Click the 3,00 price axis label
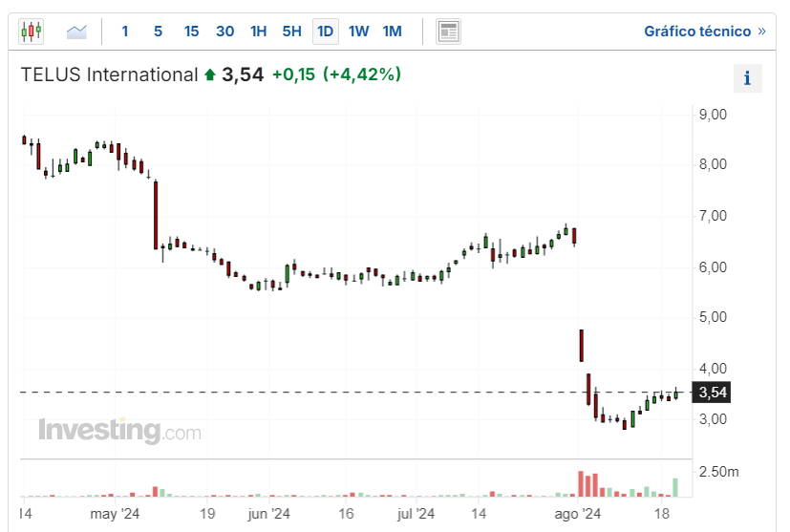The height and width of the screenshot is (532, 790). click(713, 419)
